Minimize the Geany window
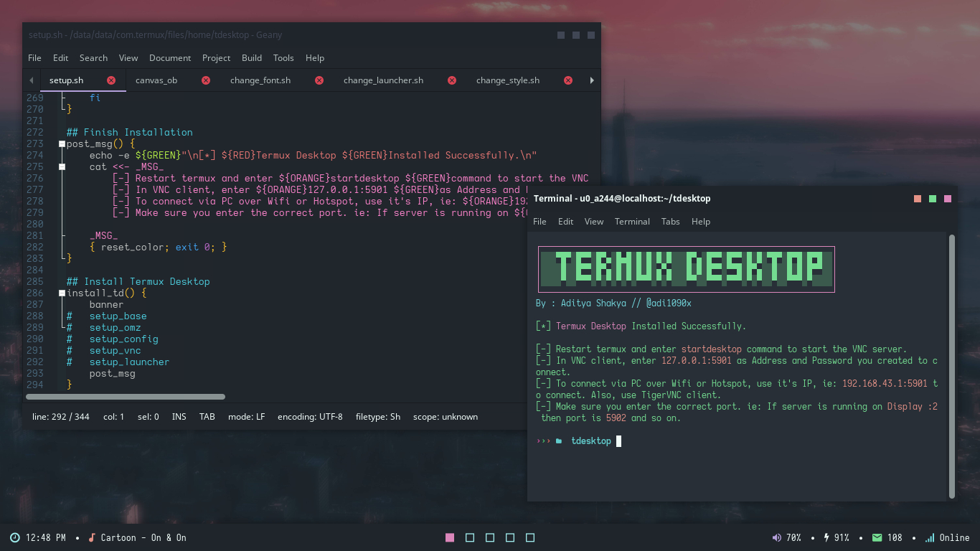The height and width of the screenshot is (551, 980). (x=561, y=35)
